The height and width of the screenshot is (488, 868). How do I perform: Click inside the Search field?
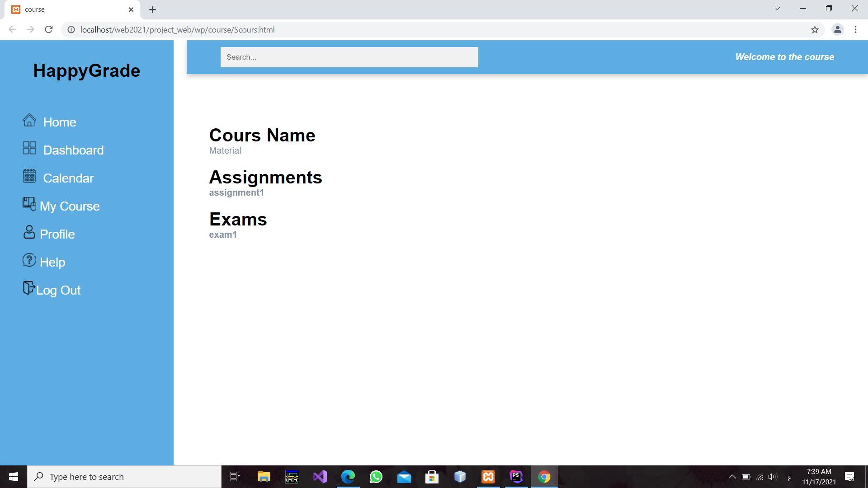tap(349, 57)
